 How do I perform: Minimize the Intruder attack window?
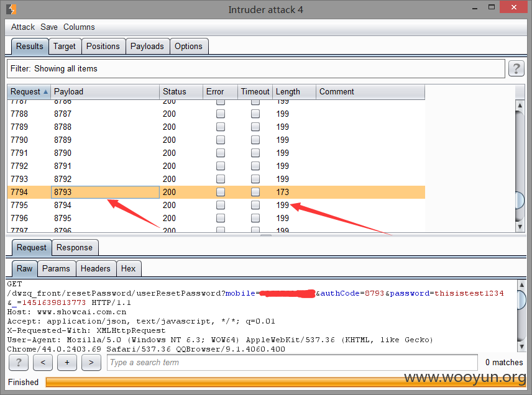475,8
